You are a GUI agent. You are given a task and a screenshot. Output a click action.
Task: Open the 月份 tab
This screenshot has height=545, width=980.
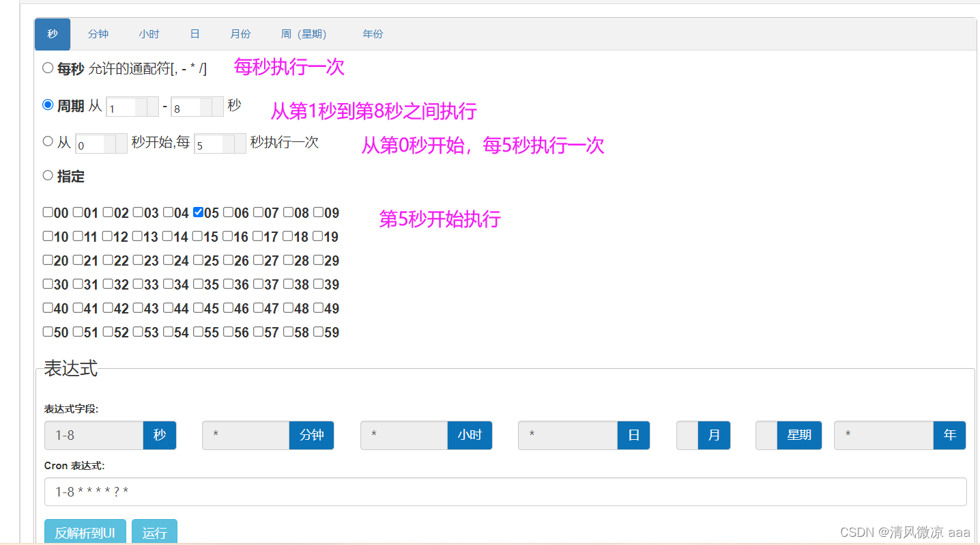click(x=240, y=34)
